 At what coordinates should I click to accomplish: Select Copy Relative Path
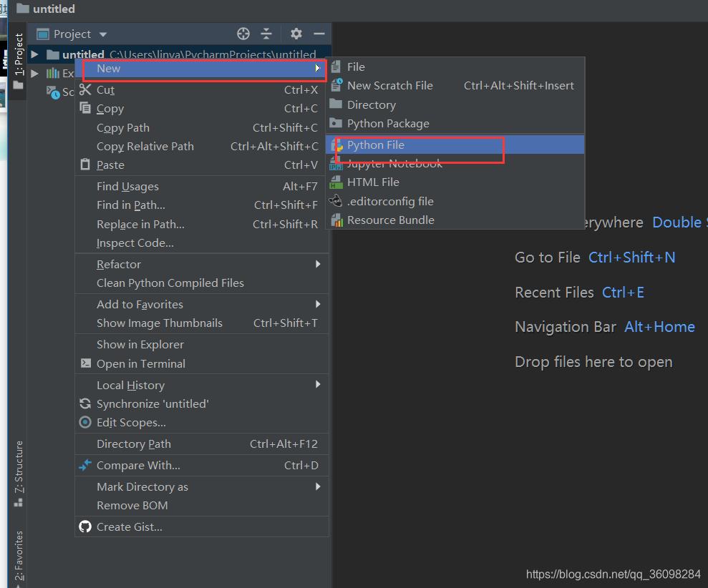tap(202, 146)
